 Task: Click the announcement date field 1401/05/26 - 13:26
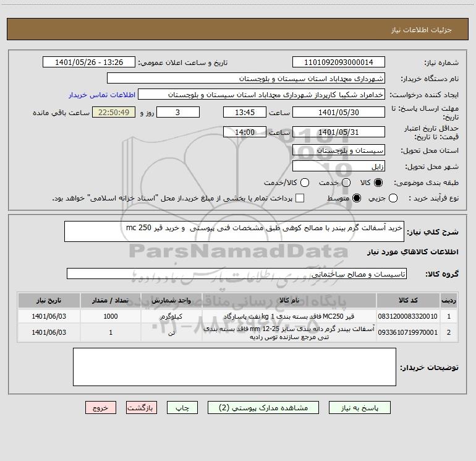pyautogui.click(x=89, y=62)
